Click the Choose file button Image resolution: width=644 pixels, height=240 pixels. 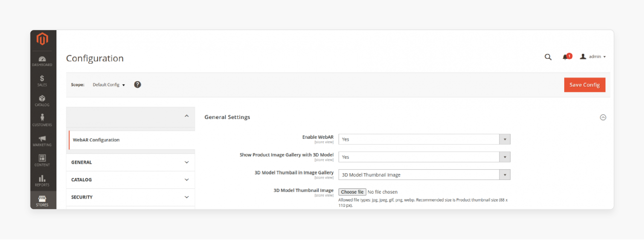352,192
